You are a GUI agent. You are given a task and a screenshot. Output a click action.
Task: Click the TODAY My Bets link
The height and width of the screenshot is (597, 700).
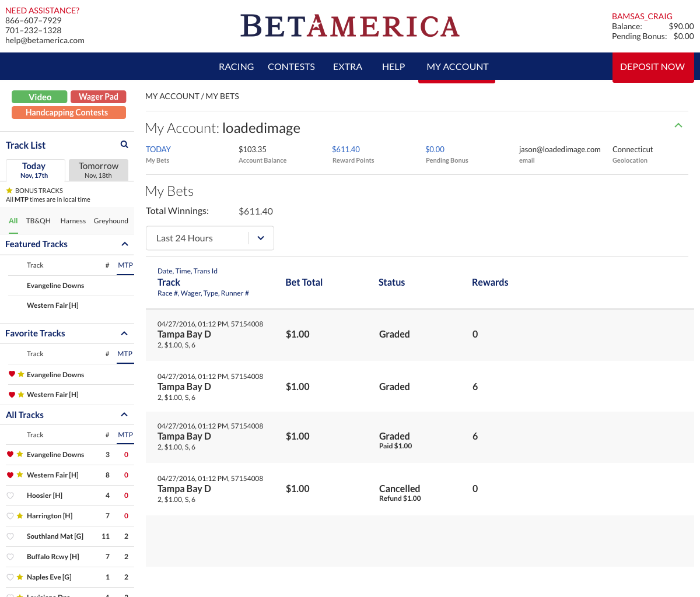(x=158, y=149)
